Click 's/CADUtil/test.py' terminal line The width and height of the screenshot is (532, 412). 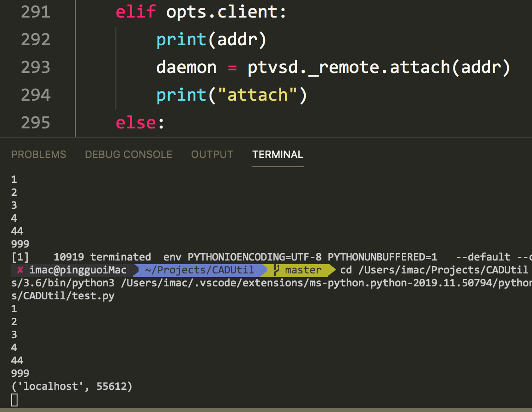click(x=63, y=296)
